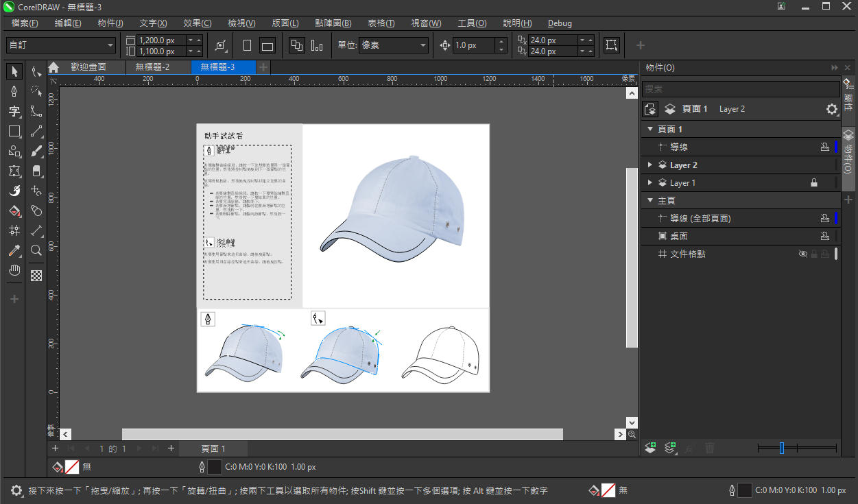Add new layer in Objects panel
Viewport: 858px width, 504px height.
tap(650, 448)
